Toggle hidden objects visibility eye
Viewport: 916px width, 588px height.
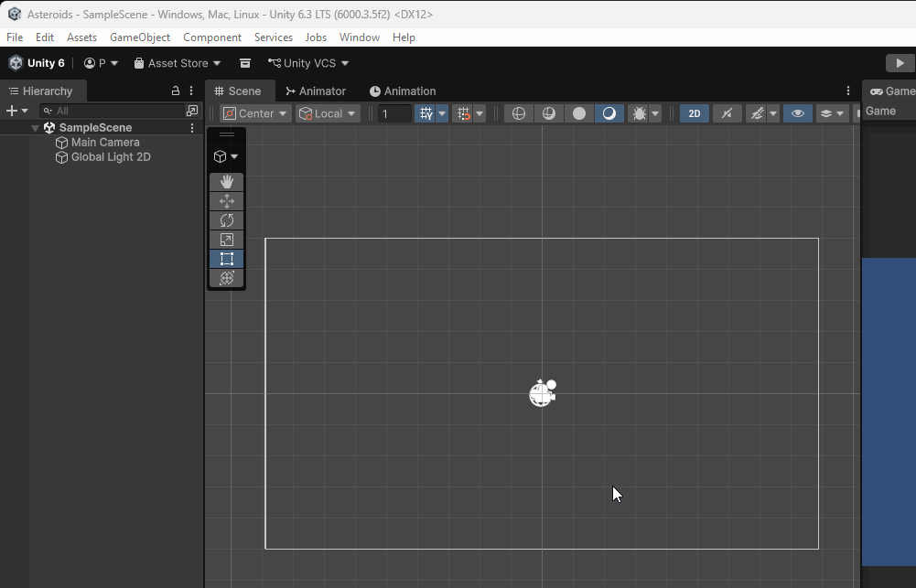[798, 113]
